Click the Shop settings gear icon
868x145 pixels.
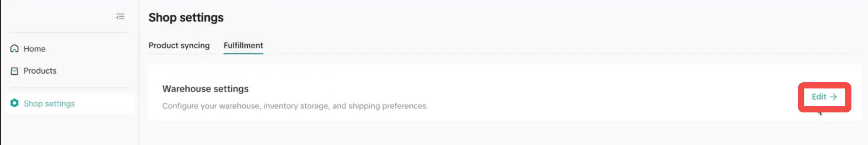click(14, 103)
